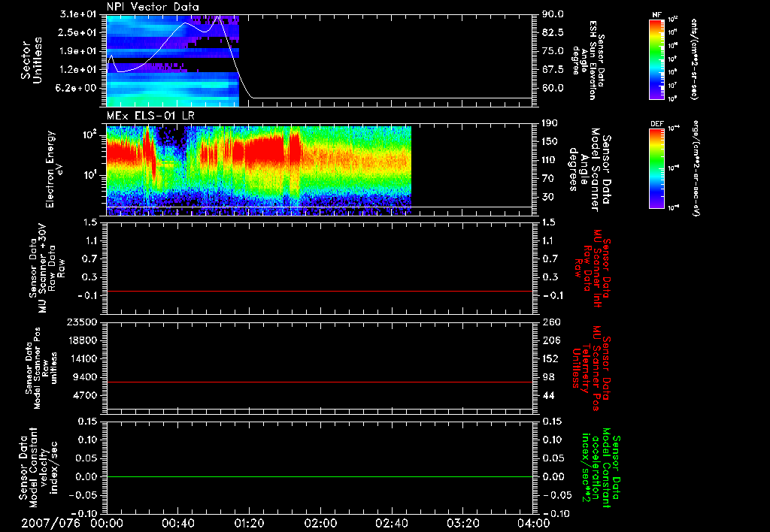Click the ESH Sun Elevation Angle axis label
This screenshot has height=532, width=770.
point(589,60)
